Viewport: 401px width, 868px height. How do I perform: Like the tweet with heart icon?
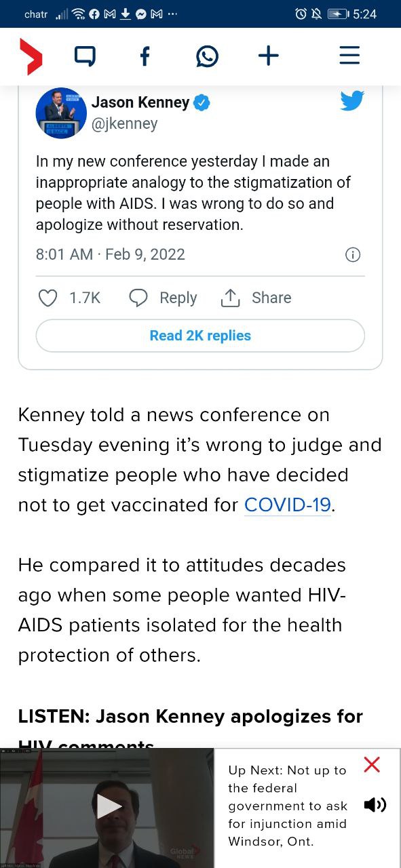(x=47, y=298)
